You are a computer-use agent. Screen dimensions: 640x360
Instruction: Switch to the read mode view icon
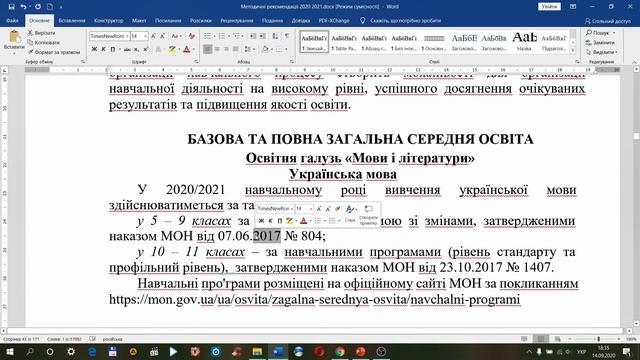[x=524, y=339]
